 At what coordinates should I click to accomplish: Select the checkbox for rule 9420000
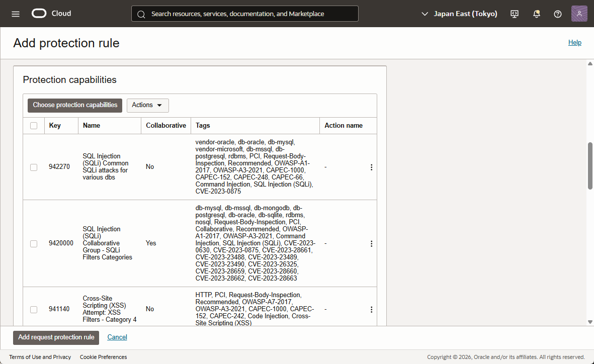34,243
